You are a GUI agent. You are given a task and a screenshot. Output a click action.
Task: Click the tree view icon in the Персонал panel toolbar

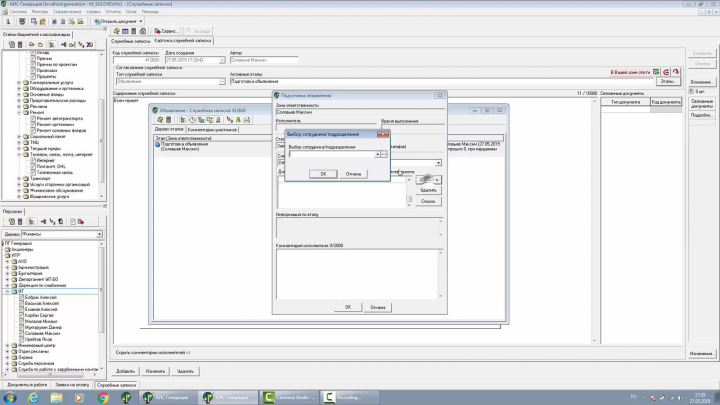tap(32, 222)
